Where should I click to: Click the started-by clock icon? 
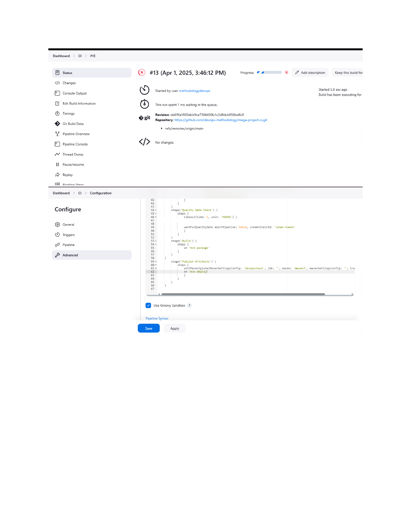144,90
